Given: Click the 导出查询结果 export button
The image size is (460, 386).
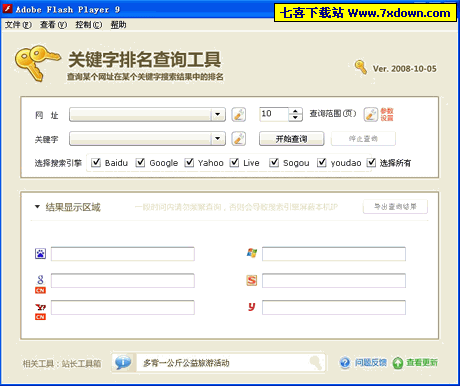Looking at the screenshot, I should tap(395, 207).
